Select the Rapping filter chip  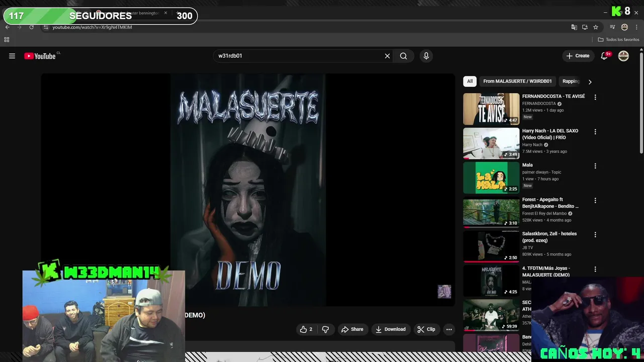(x=571, y=81)
